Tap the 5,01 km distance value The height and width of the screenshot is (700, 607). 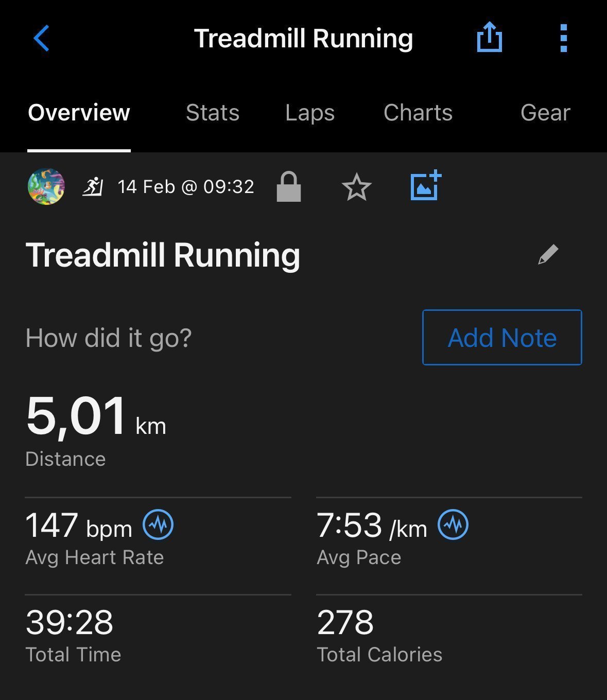pyautogui.click(x=96, y=417)
